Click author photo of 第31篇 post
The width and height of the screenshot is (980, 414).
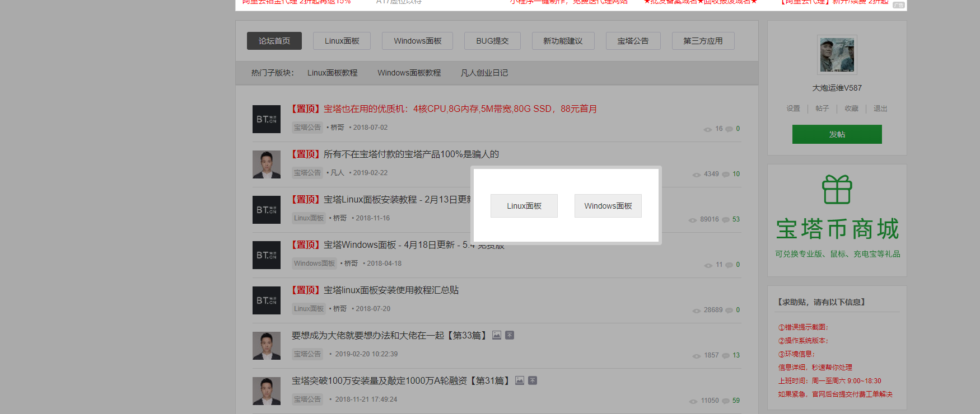pos(267,391)
